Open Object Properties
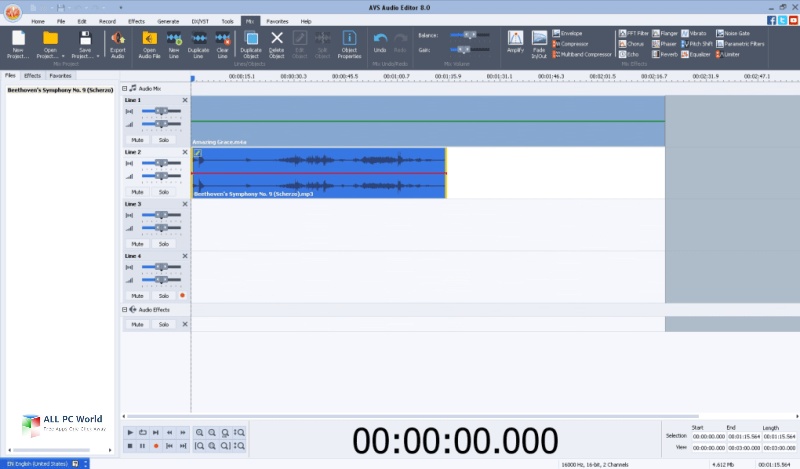The height and width of the screenshot is (469, 800). point(349,43)
